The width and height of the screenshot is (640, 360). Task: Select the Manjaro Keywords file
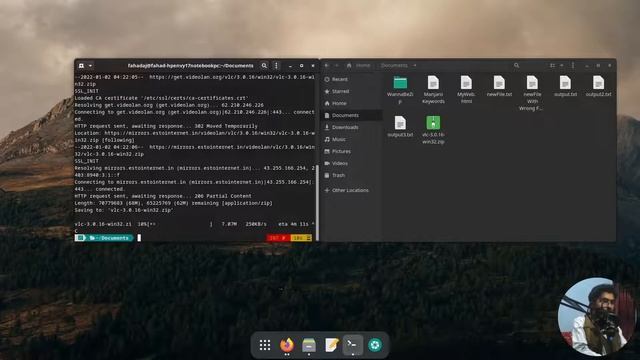click(433, 89)
